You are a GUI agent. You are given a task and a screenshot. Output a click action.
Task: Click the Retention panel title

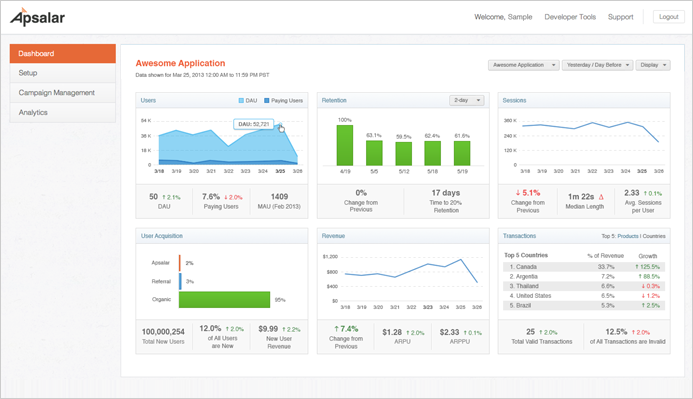coord(334,100)
